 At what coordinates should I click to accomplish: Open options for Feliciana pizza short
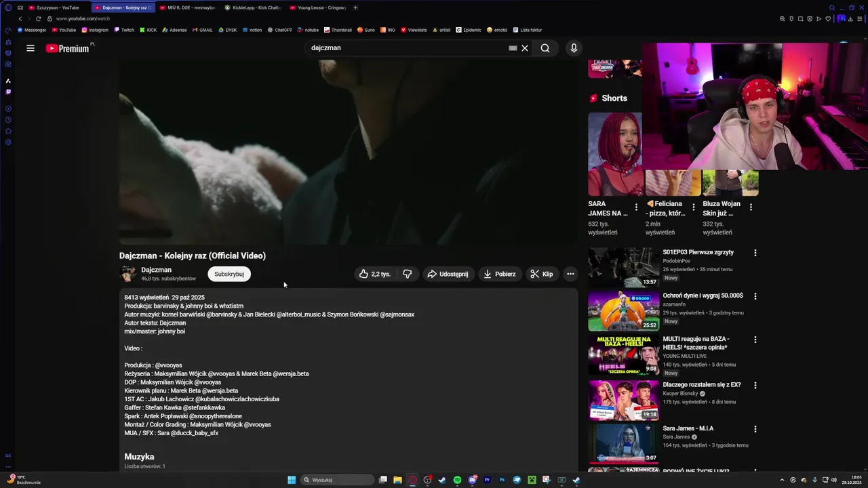tap(693, 207)
